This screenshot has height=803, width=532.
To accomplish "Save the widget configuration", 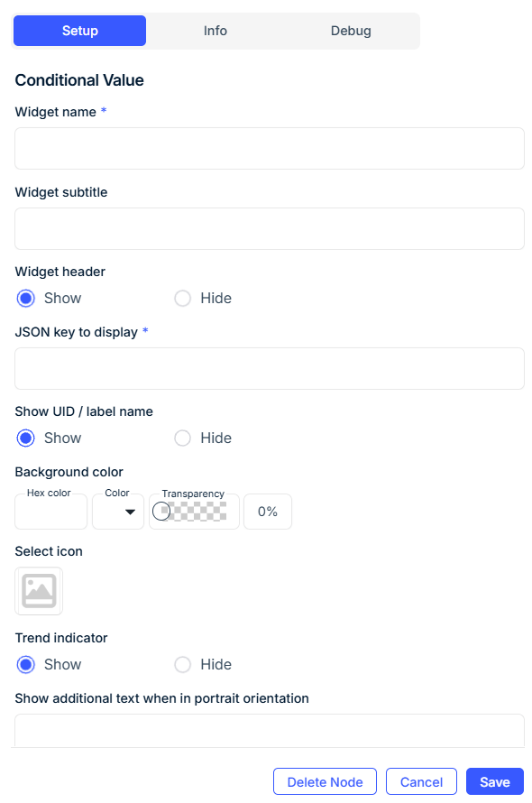I will 494,781.
